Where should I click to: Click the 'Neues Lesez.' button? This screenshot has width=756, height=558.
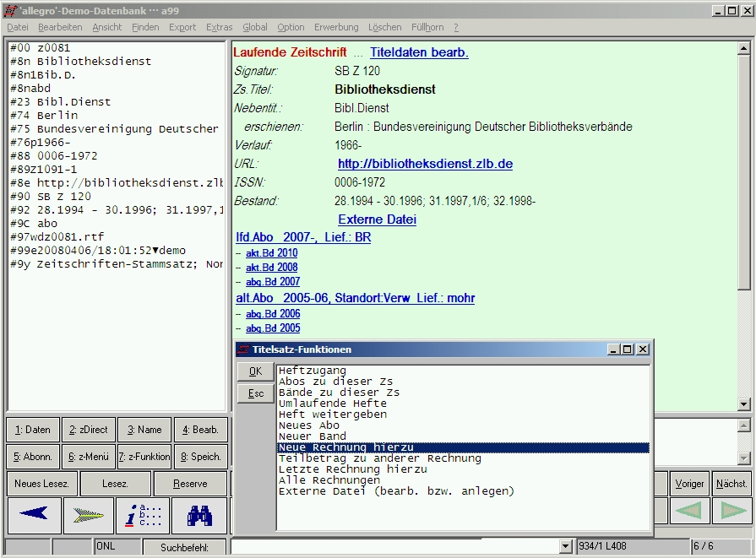coord(42,484)
